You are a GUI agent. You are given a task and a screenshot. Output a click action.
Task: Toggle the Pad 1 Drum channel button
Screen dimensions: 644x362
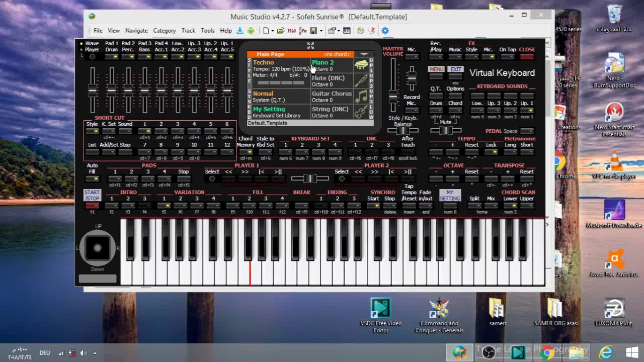[112, 57]
